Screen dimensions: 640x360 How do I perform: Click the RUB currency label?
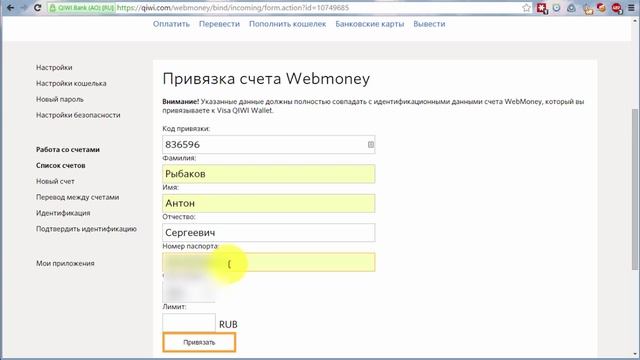point(228,324)
